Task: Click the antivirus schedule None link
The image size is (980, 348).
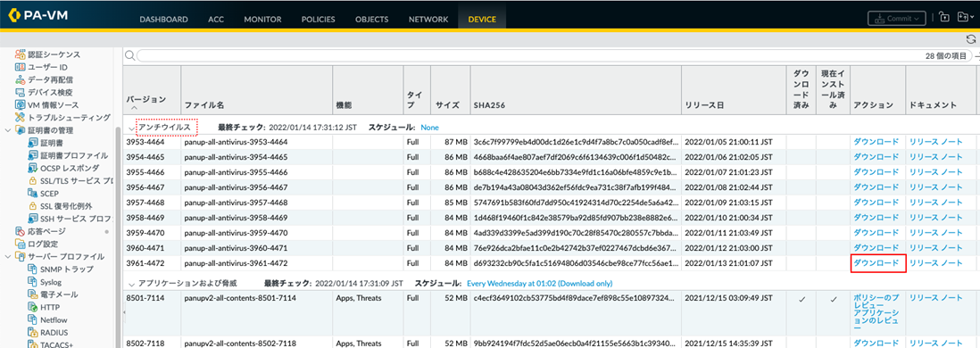Action: pyautogui.click(x=429, y=128)
